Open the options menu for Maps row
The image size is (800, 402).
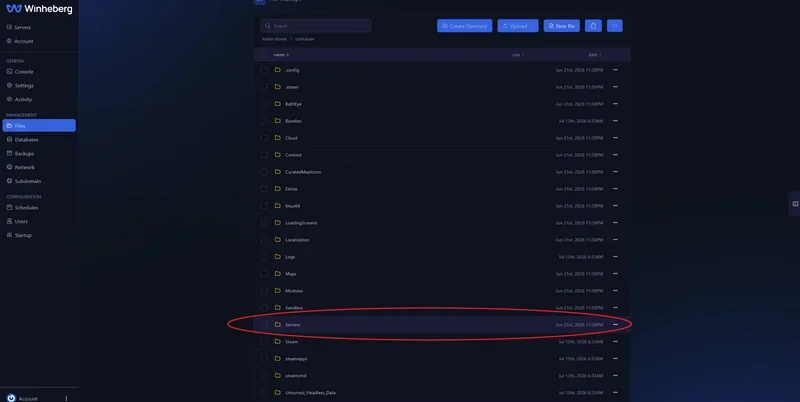coord(615,273)
